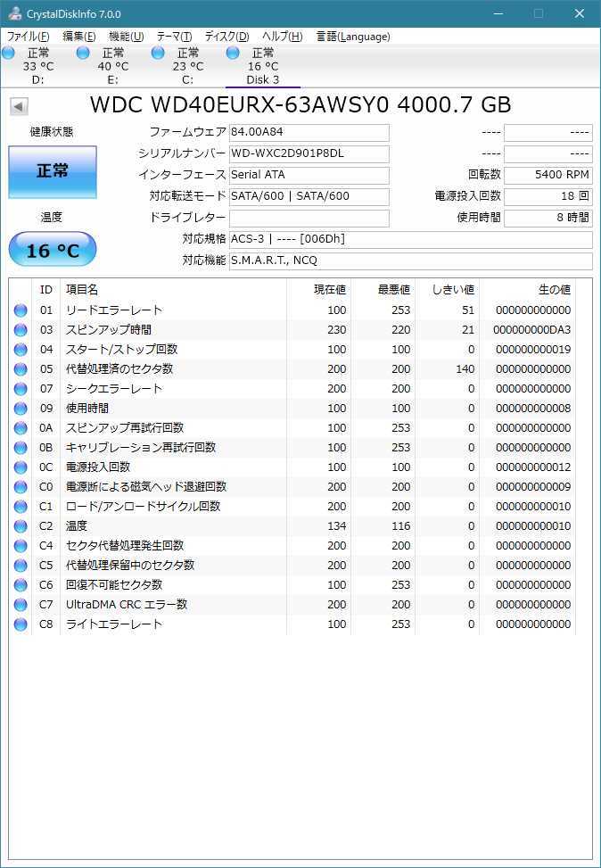Screen dimensions: 601x868
Task: Open the ヘルプ(H) menu
Action: click(283, 37)
